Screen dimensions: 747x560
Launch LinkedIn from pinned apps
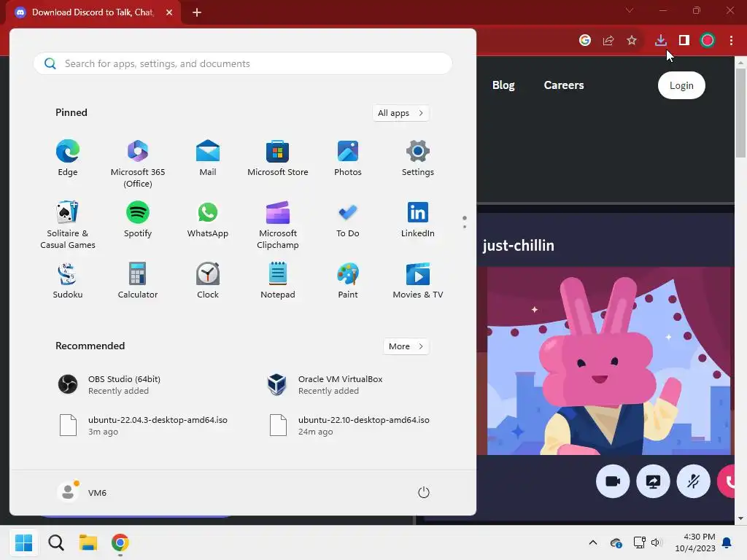click(x=418, y=219)
